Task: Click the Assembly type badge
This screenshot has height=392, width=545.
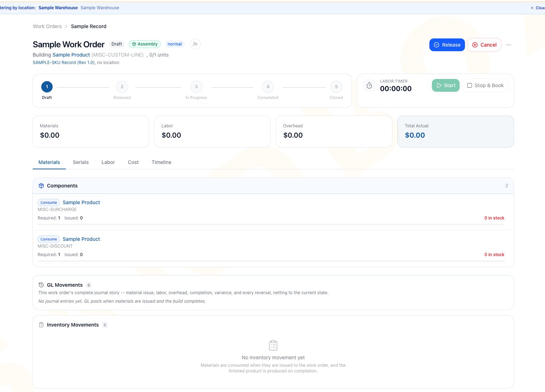Action: (145, 44)
